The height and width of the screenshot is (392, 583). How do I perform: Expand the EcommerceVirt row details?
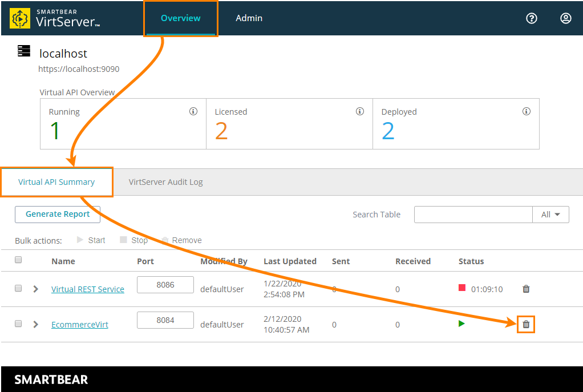(35, 324)
